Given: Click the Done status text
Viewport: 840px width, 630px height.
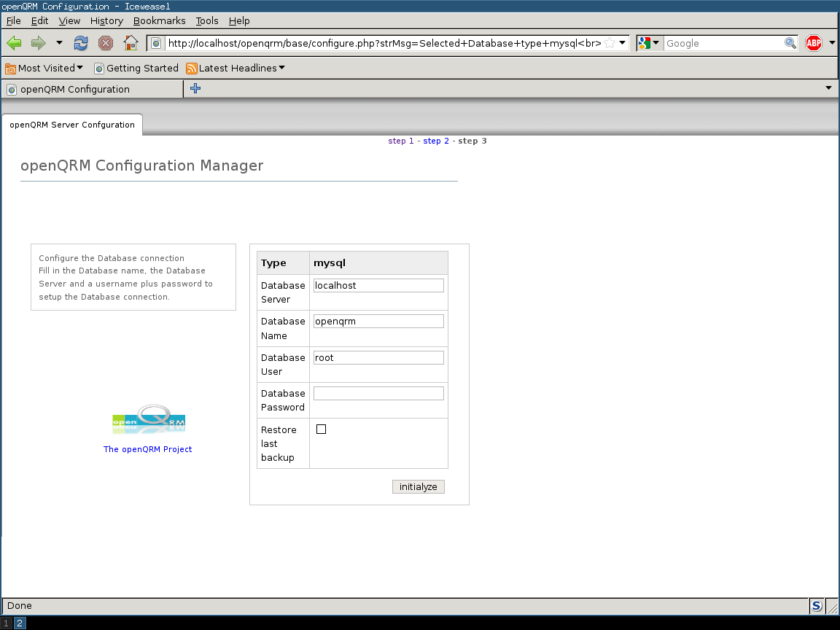Looking at the screenshot, I should tap(19, 606).
